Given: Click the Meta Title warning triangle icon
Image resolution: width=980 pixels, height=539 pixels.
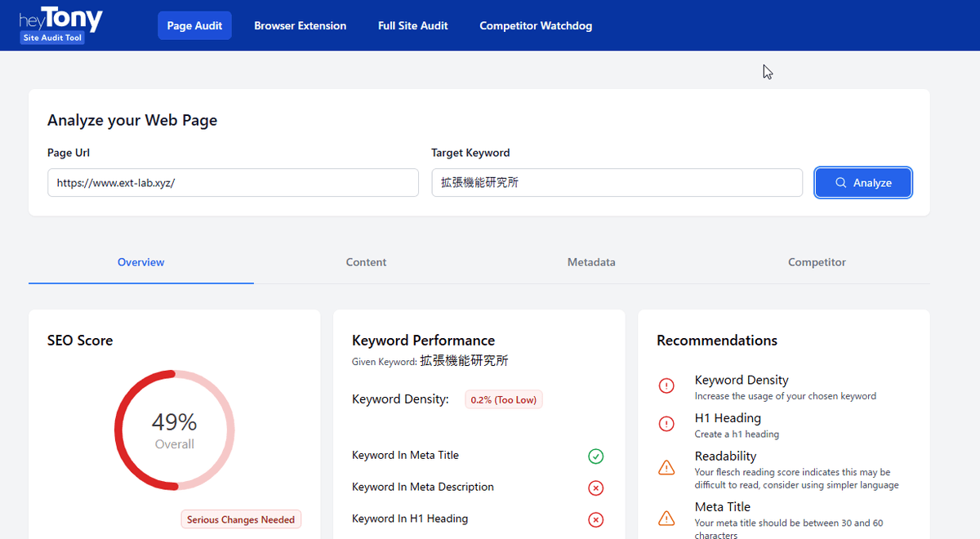Looking at the screenshot, I should coord(666,518).
